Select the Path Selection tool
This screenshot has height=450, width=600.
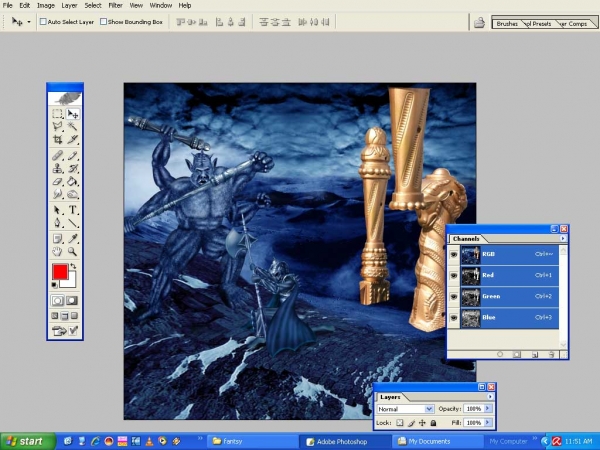57,210
